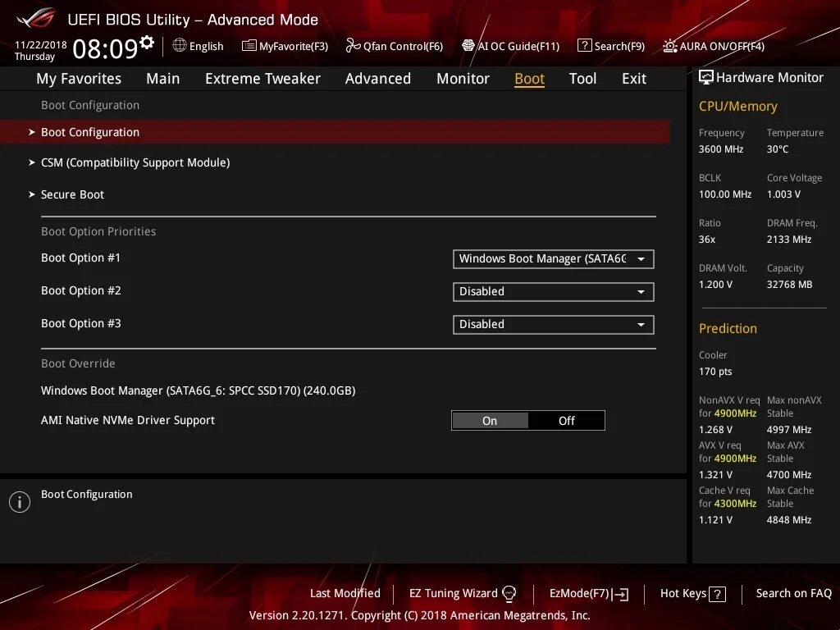This screenshot has height=630, width=840.
Task: Click the EZ Tuning Wizard bulb icon
Action: point(509,594)
